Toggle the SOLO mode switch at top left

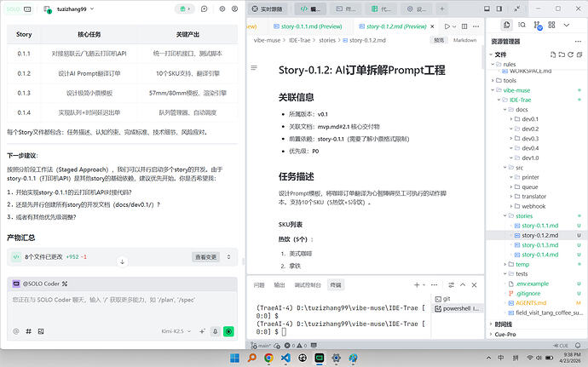pyautogui.click(x=19, y=9)
